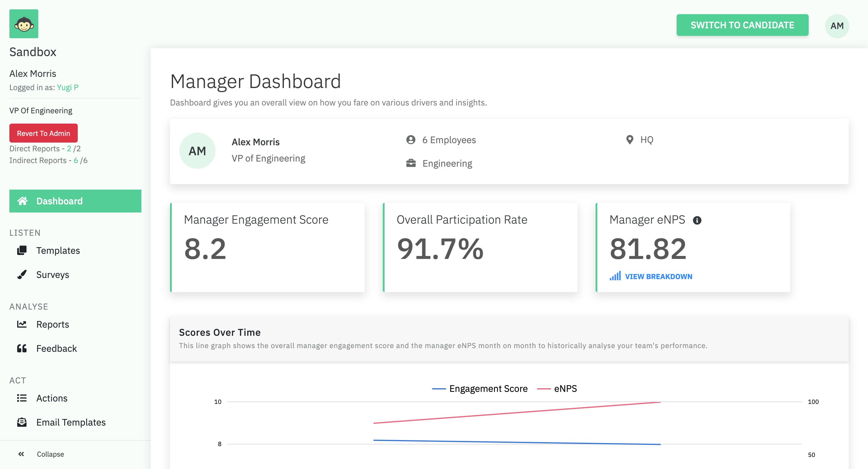Click the Manager eNPS info icon
Viewport: 868px width, 469px height.
coord(697,220)
